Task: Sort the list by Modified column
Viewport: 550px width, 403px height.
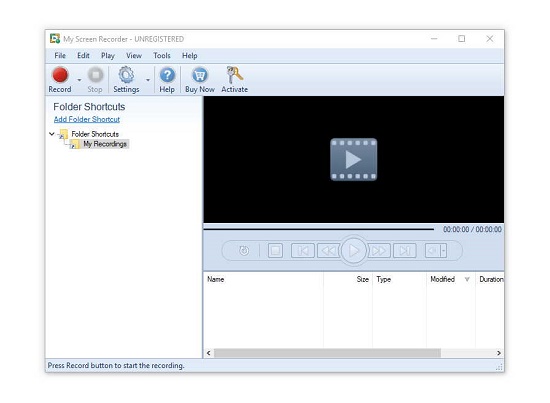Action: pyautogui.click(x=451, y=279)
